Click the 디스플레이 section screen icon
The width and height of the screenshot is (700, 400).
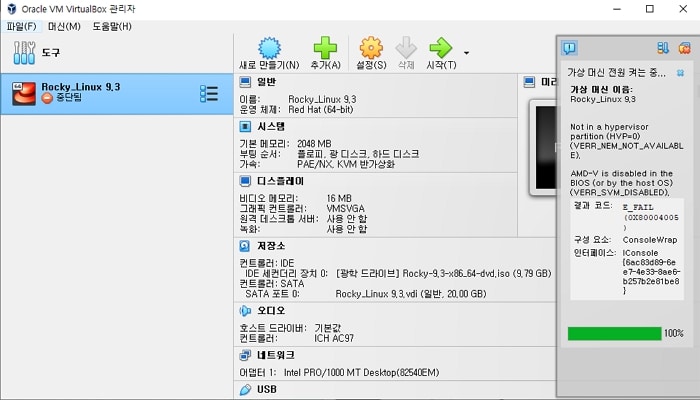(x=245, y=181)
